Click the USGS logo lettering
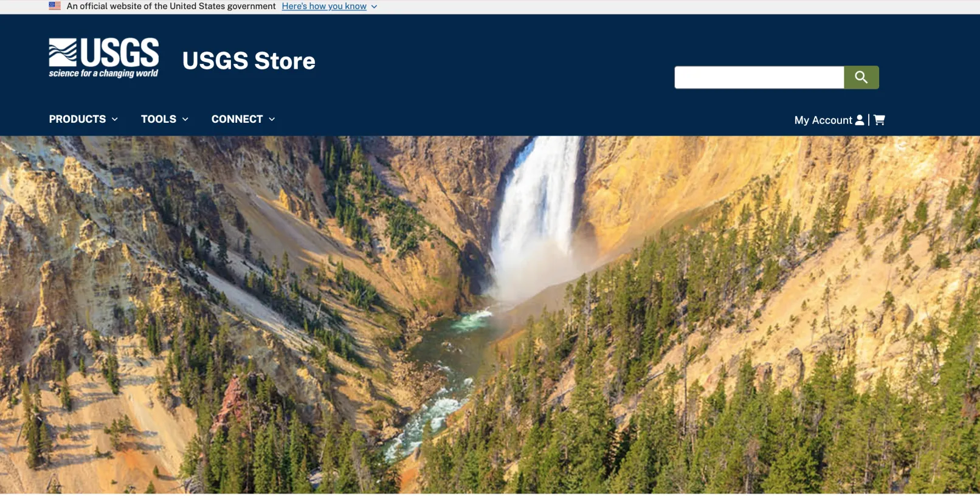This screenshot has width=980, height=496. pyautogui.click(x=120, y=52)
